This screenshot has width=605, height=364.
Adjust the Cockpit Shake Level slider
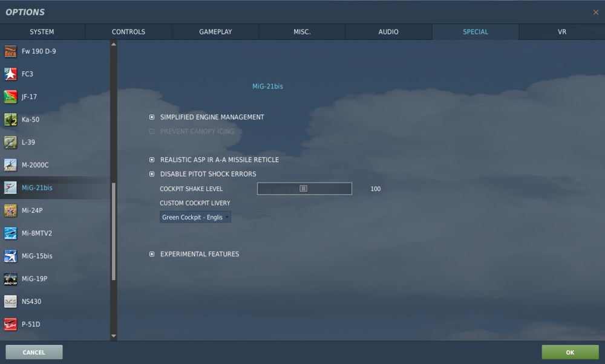tap(304, 188)
